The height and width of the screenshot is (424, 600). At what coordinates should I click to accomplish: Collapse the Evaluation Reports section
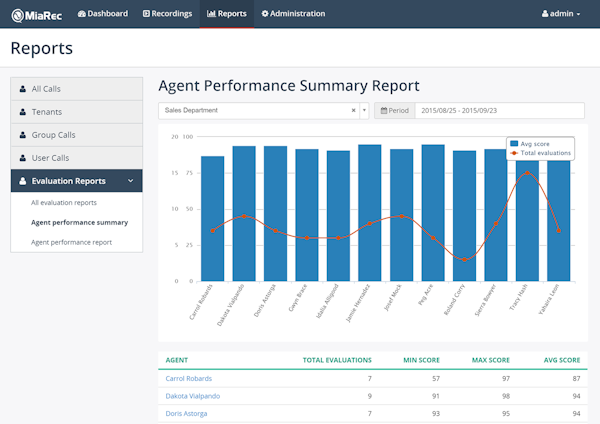click(x=130, y=181)
